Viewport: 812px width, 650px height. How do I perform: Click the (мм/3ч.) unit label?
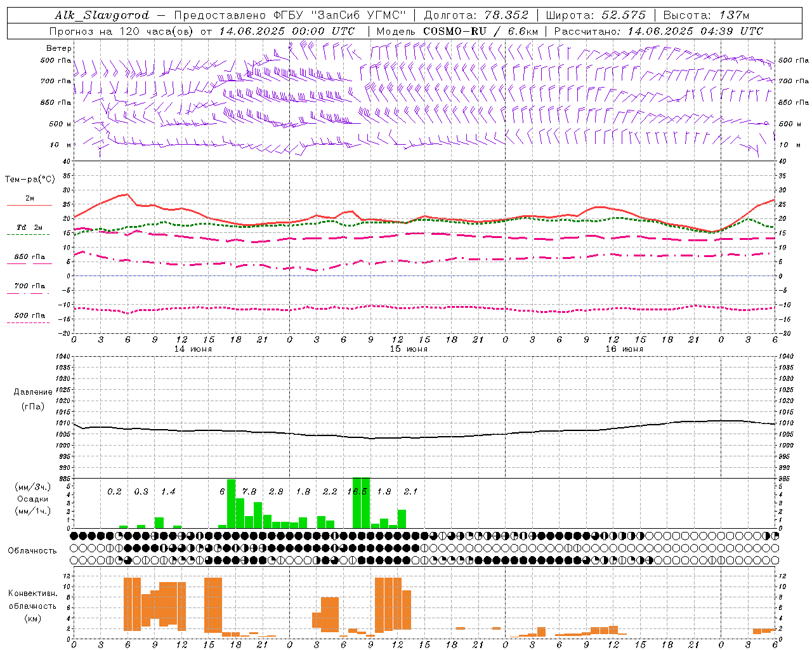(x=33, y=487)
